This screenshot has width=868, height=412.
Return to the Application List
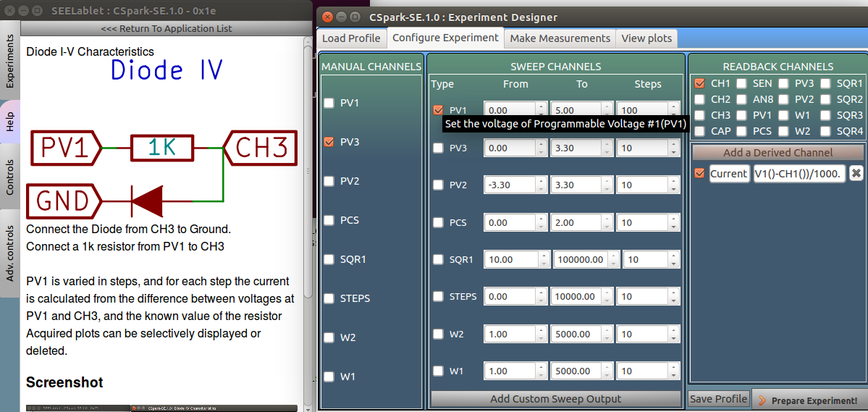pos(167,29)
